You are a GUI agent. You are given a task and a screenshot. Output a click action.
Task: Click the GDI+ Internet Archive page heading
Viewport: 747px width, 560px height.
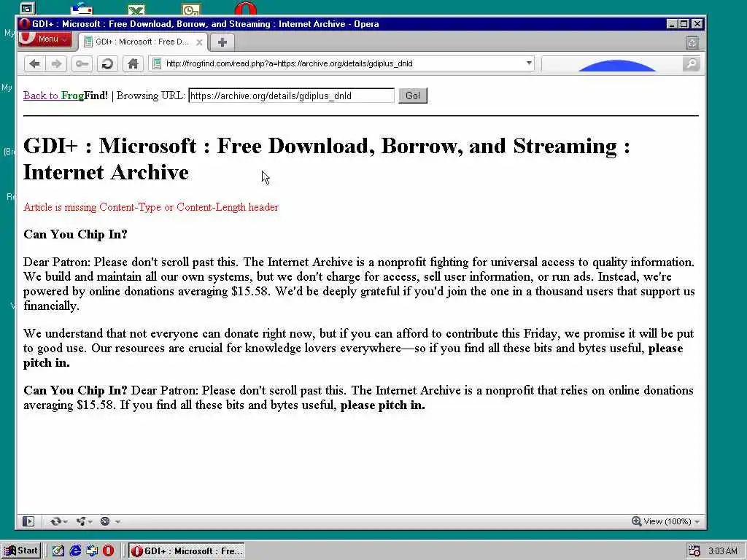pos(327,159)
